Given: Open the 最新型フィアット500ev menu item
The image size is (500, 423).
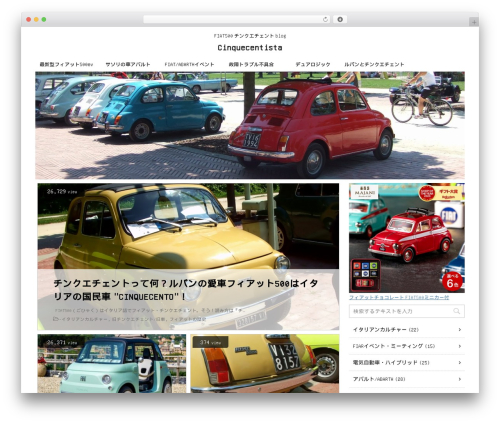Looking at the screenshot, I should coord(66,64).
